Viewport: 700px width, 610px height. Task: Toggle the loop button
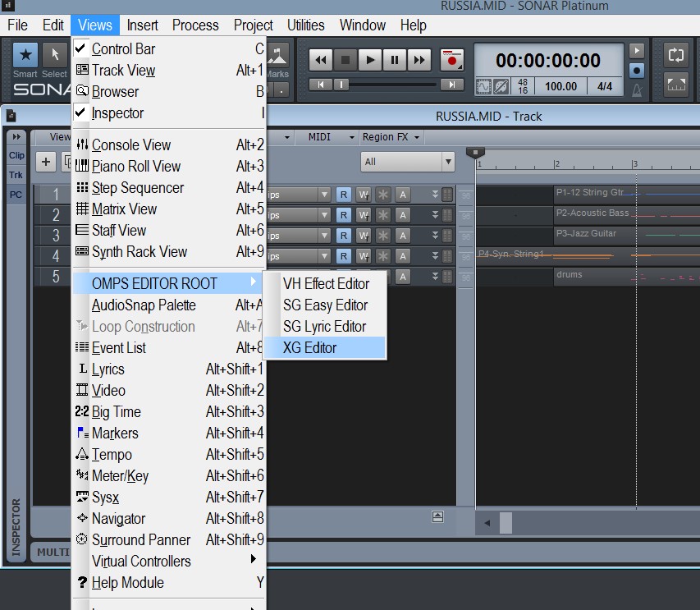coord(676,55)
